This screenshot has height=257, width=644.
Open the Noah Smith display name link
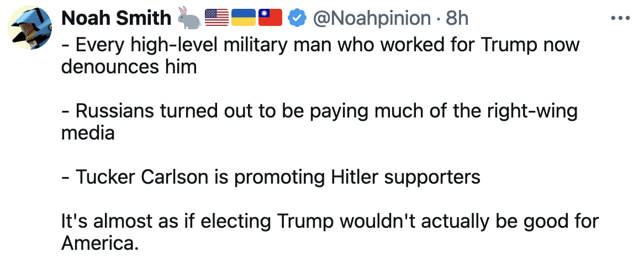116,19
